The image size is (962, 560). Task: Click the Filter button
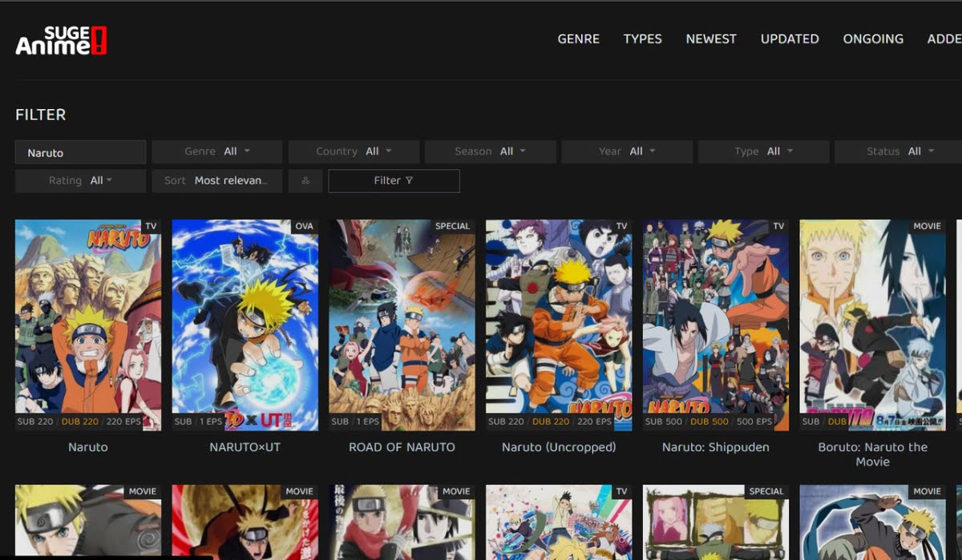(x=394, y=181)
